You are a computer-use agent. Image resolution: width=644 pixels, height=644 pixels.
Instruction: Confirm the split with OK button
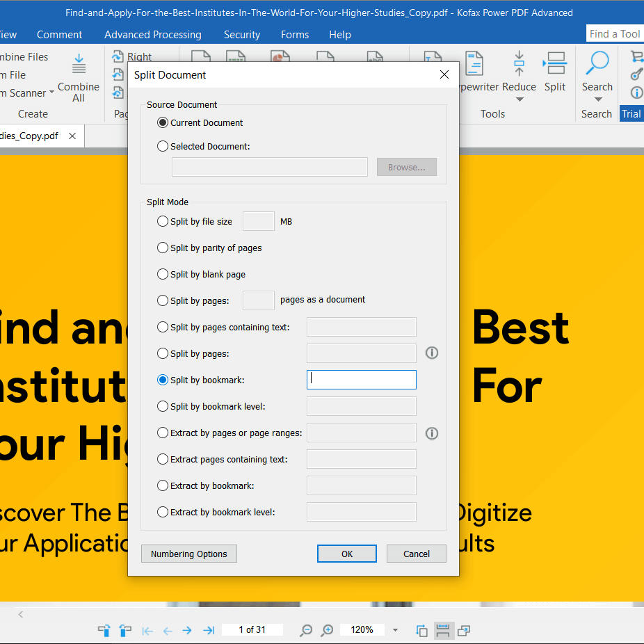(346, 554)
